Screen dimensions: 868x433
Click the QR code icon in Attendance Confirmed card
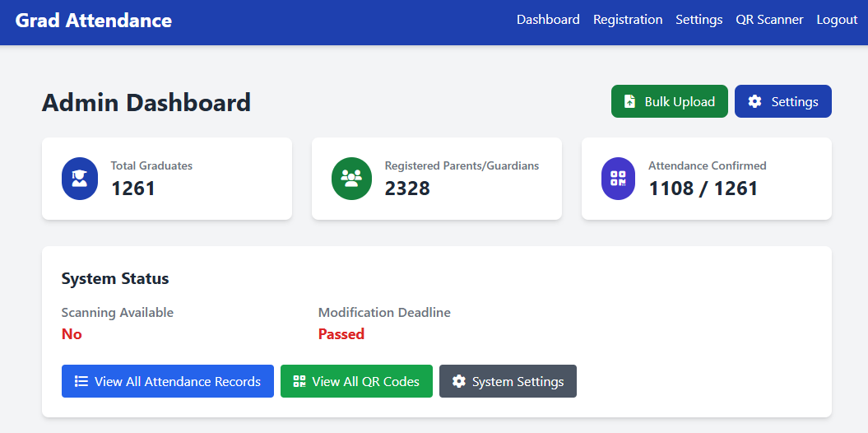[618, 179]
